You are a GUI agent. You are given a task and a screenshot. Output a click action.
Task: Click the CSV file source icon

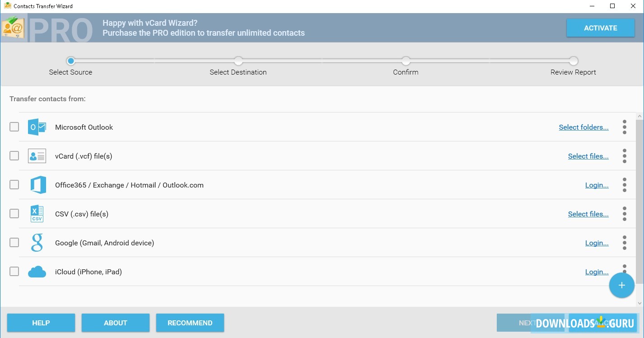pyautogui.click(x=37, y=214)
